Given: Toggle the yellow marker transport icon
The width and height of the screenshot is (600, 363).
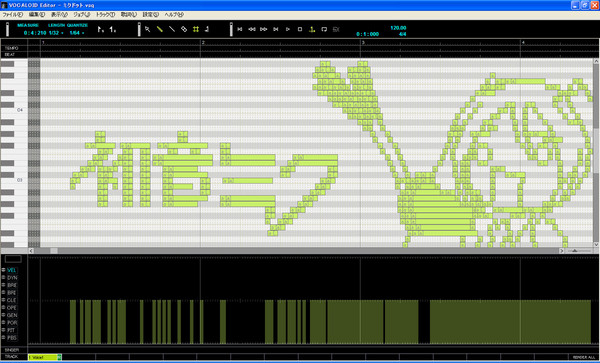Looking at the screenshot, I should click(312, 29).
